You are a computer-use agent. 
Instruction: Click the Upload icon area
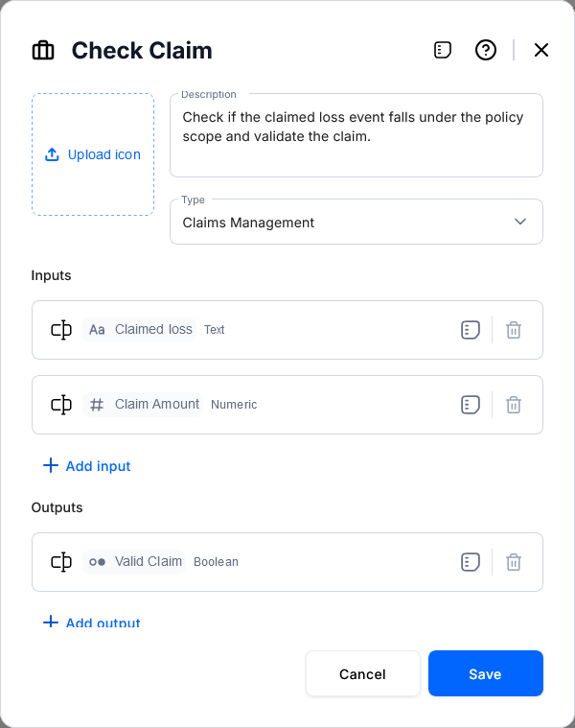93,154
